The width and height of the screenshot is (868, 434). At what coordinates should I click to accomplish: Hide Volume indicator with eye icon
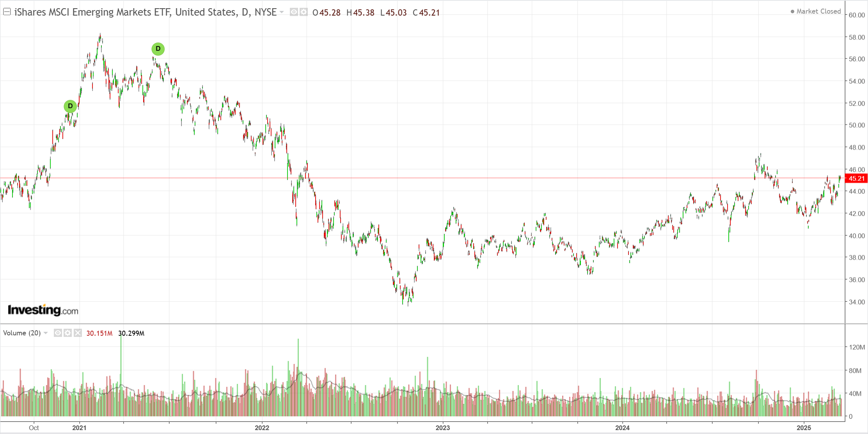(58, 333)
